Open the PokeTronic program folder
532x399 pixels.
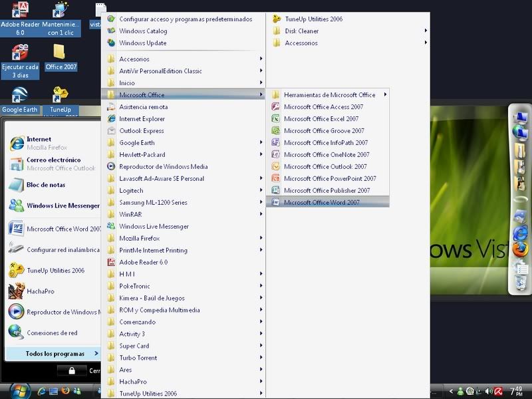(184, 286)
